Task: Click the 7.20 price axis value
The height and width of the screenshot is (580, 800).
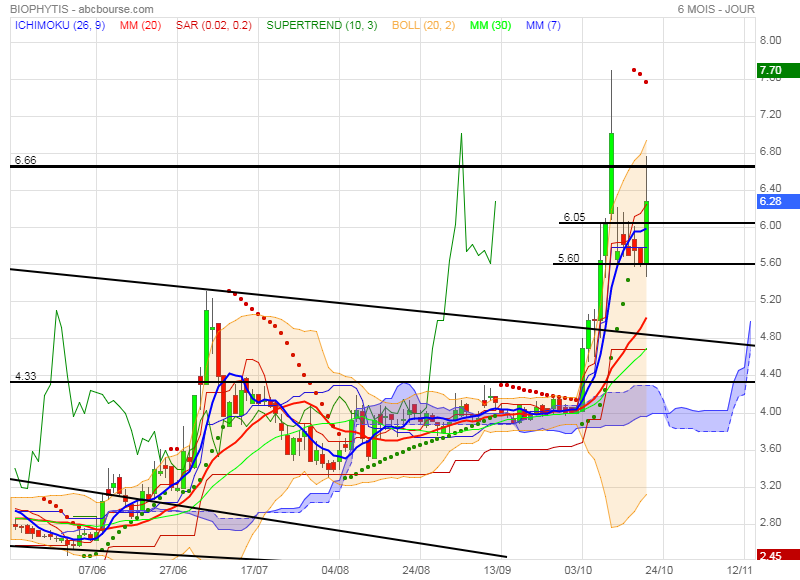Action: point(770,114)
